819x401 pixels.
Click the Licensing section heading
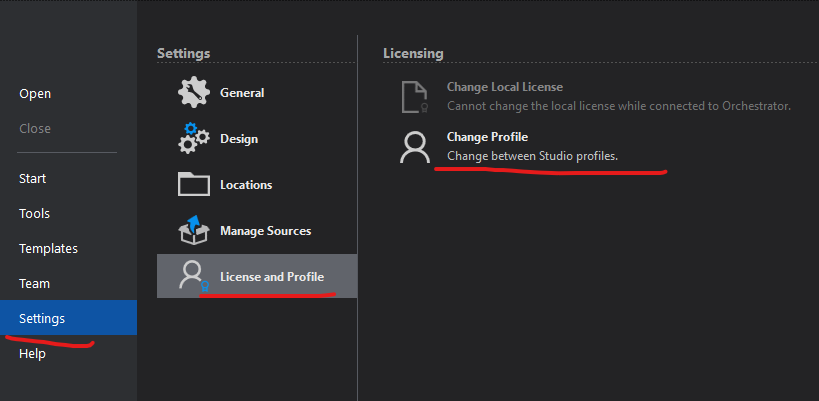(413, 53)
